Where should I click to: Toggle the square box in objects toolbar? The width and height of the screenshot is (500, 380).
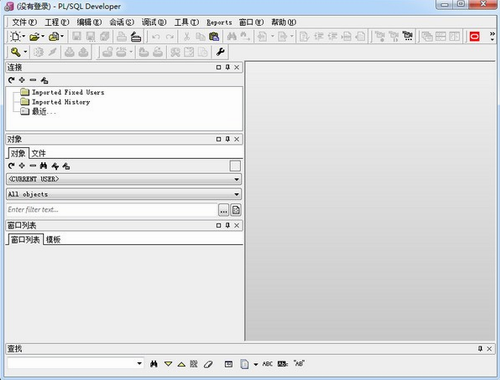235,166
